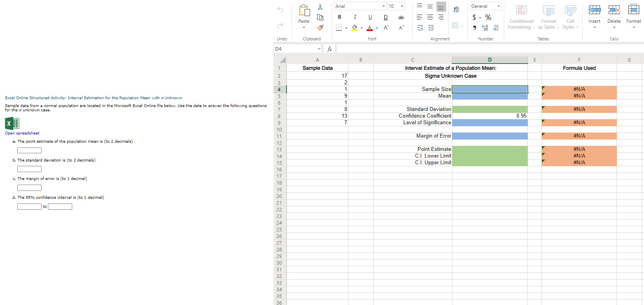Apply currency dollar format
Viewport: 644px width, 305px height.
[474, 17]
